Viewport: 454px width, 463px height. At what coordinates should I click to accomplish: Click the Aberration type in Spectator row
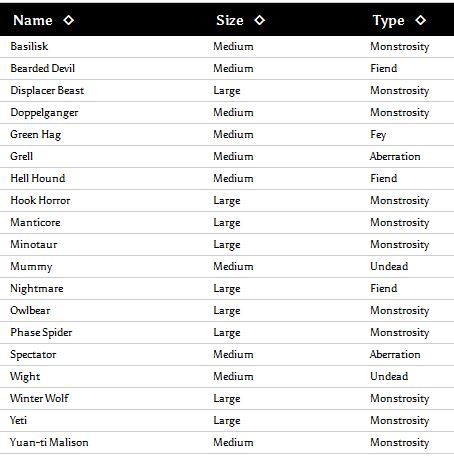point(395,354)
